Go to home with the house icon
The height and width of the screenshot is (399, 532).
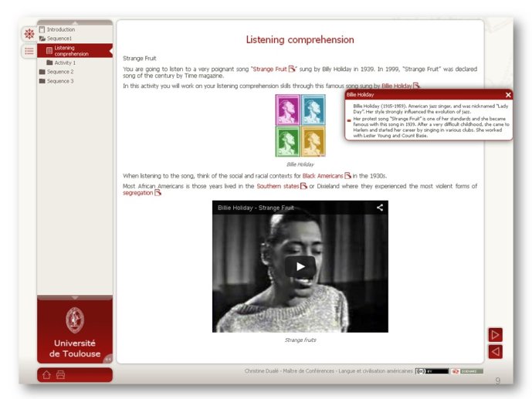point(46,374)
